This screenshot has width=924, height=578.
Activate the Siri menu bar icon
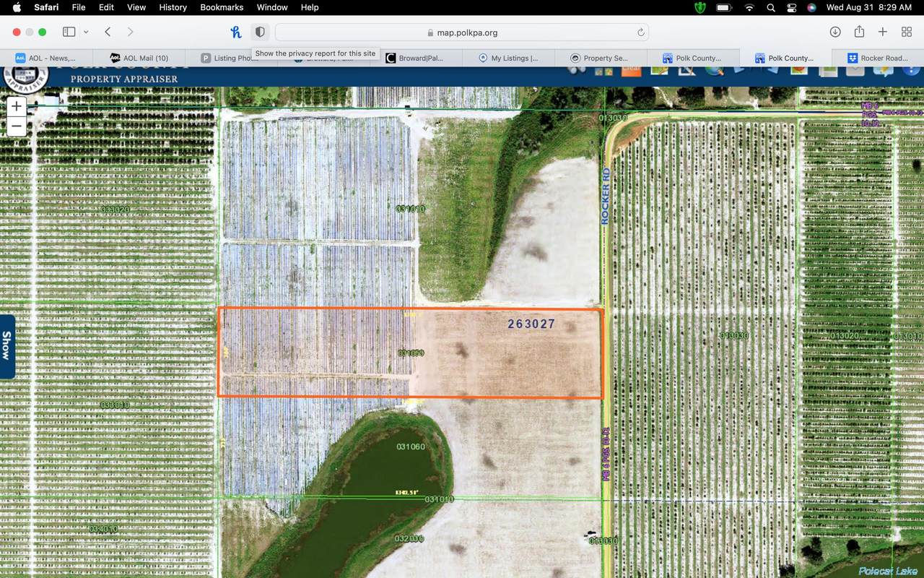coord(812,7)
